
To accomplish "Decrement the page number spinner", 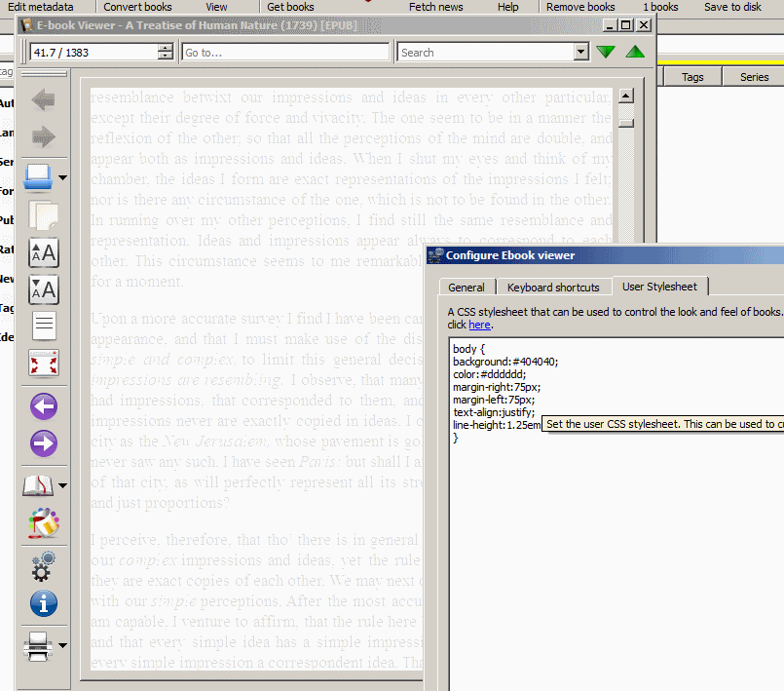I will click(165, 57).
